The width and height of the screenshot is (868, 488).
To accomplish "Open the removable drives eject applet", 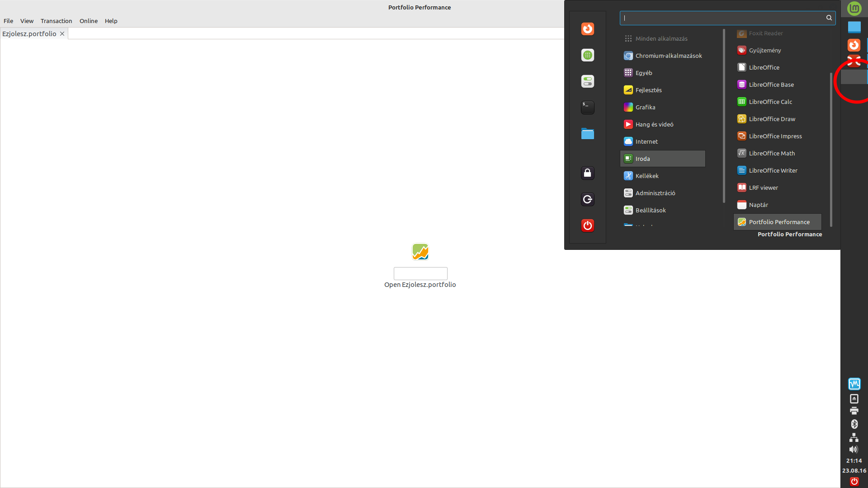I will click(x=854, y=399).
